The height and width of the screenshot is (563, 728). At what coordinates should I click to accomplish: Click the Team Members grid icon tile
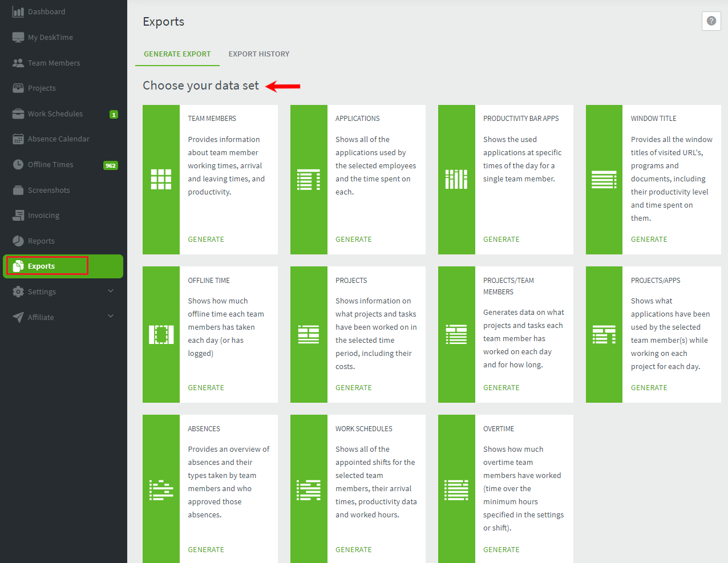click(x=161, y=179)
